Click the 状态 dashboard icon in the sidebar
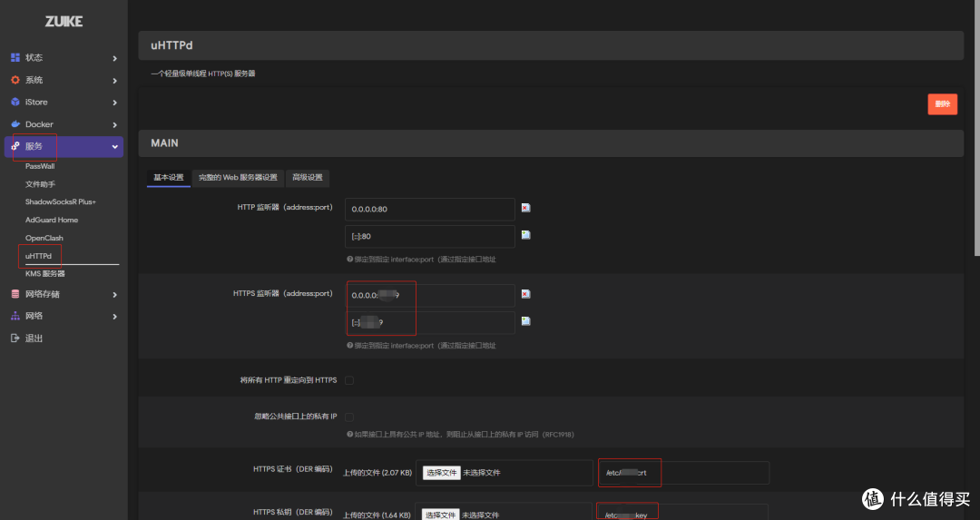The image size is (980, 520). (x=15, y=57)
